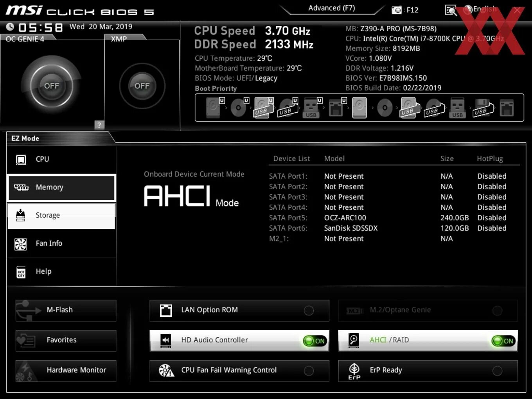532x399 pixels.
Task: Click the XMP tab label
Action: click(119, 39)
